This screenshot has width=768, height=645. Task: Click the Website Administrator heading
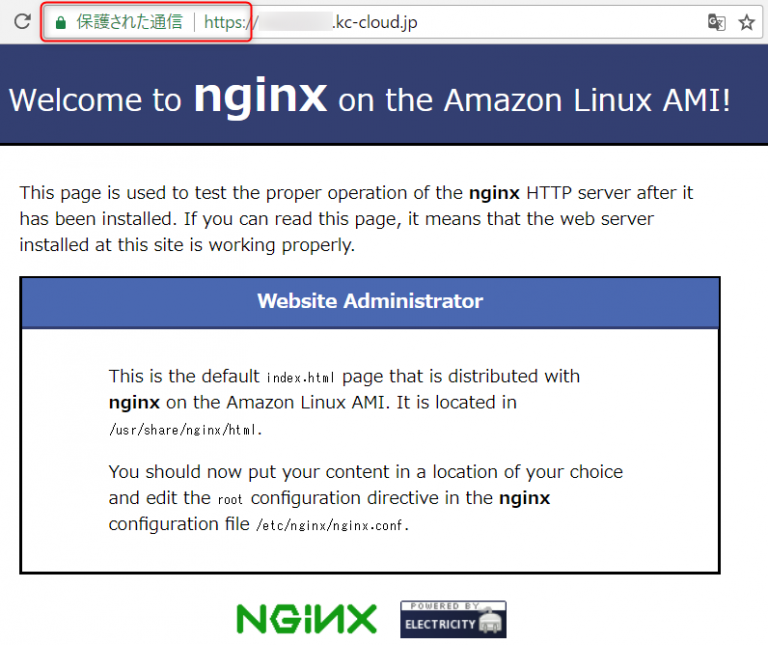pyautogui.click(x=370, y=301)
